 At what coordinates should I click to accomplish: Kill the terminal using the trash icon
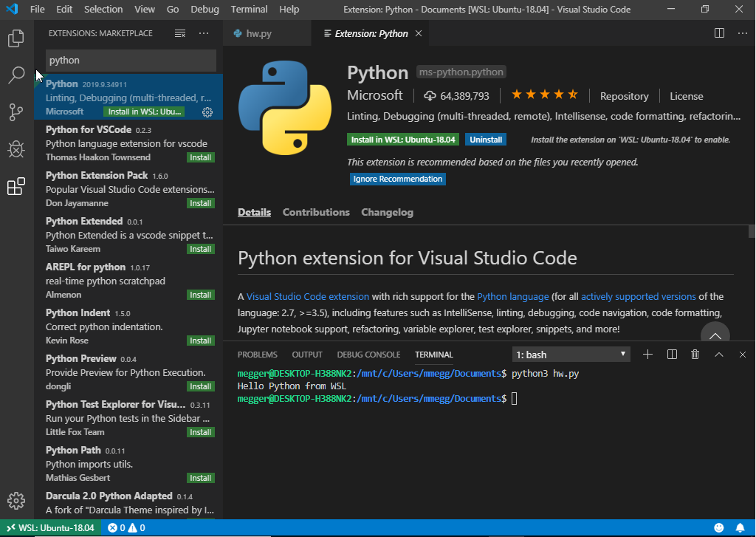(695, 354)
